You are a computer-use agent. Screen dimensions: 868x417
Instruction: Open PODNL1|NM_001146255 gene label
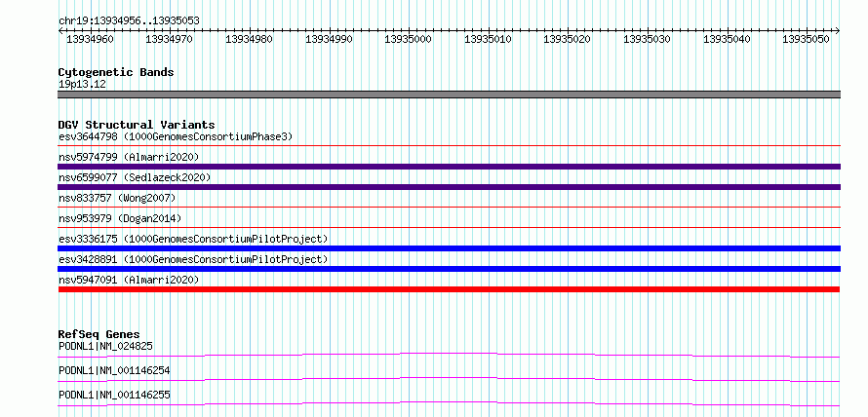[114, 395]
